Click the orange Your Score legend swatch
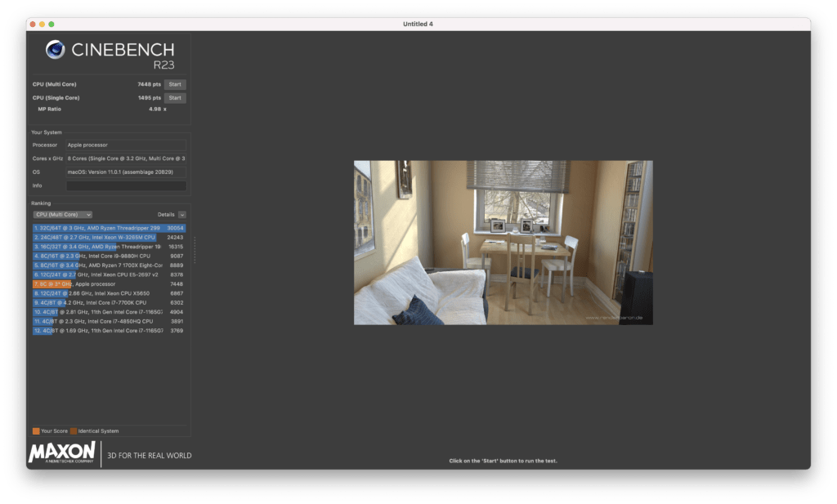Viewport: 837px width, 504px height. point(36,431)
